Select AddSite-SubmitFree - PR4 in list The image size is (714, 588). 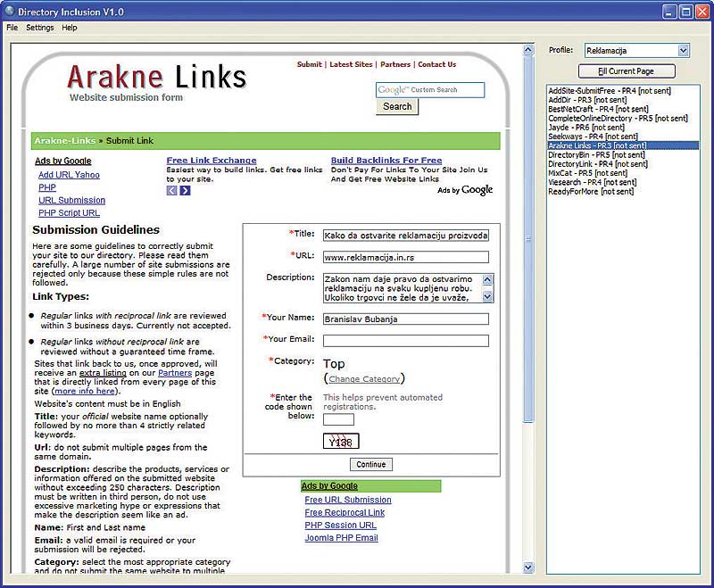(610, 91)
